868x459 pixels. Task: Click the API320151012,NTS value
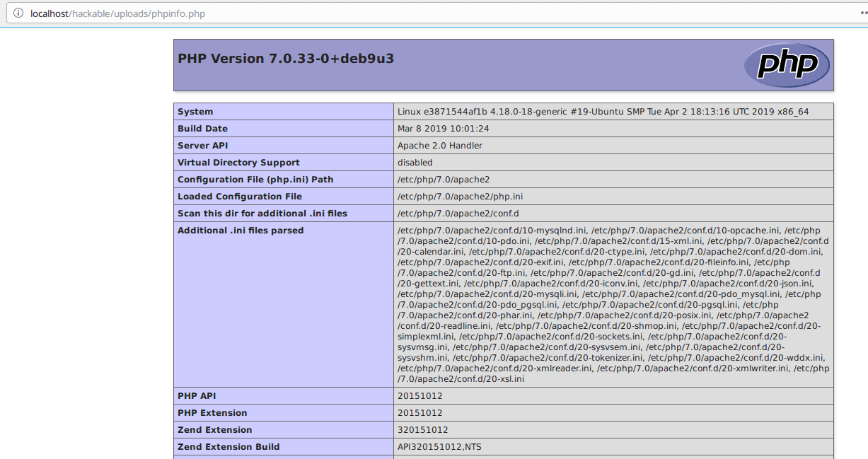pyautogui.click(x=440, y=447)
